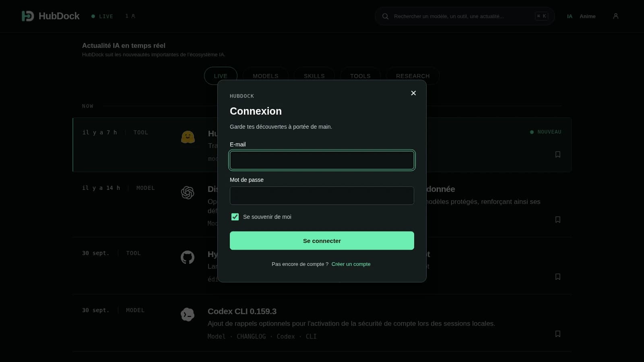Viewport: 644px width, 362px height.
Task: Click the CLI tag under Codex CLI
Action: tap(311, 336)
